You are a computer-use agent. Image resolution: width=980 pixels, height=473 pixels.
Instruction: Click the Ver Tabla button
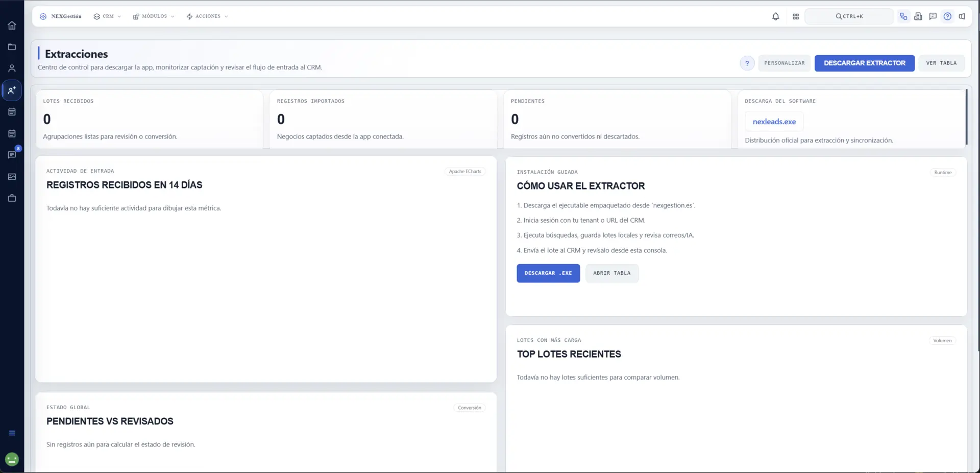[941, 63]
